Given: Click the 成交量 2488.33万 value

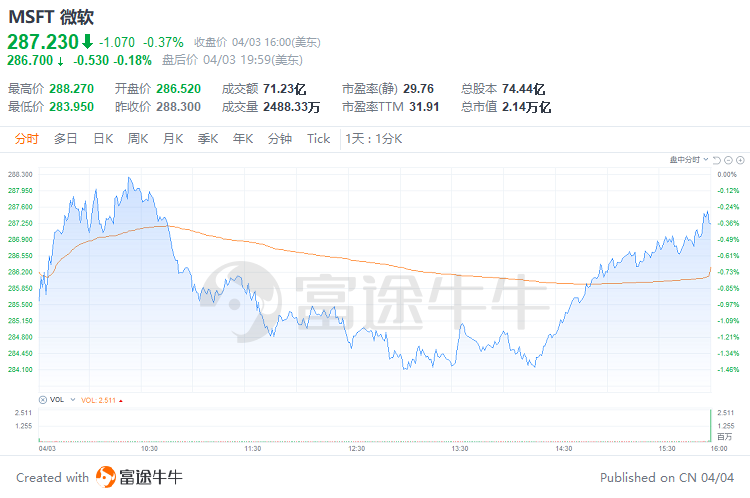Looking at the screenshot, I should pyautogui.click(x=291, y=107).
